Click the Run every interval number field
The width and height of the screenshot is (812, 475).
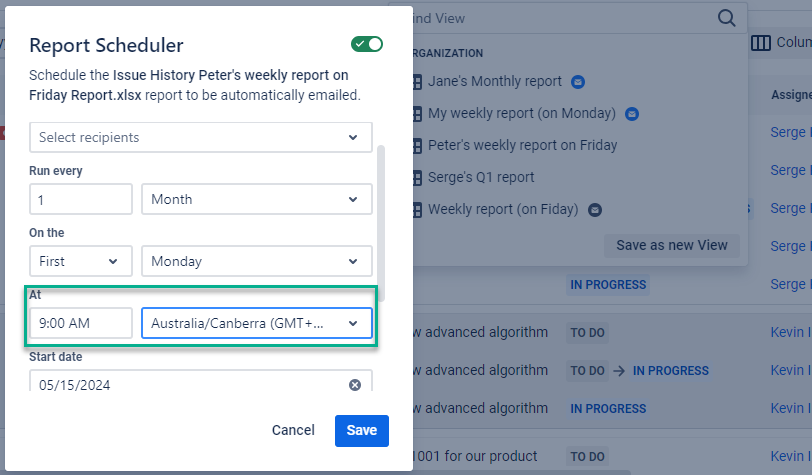[81, 199]
